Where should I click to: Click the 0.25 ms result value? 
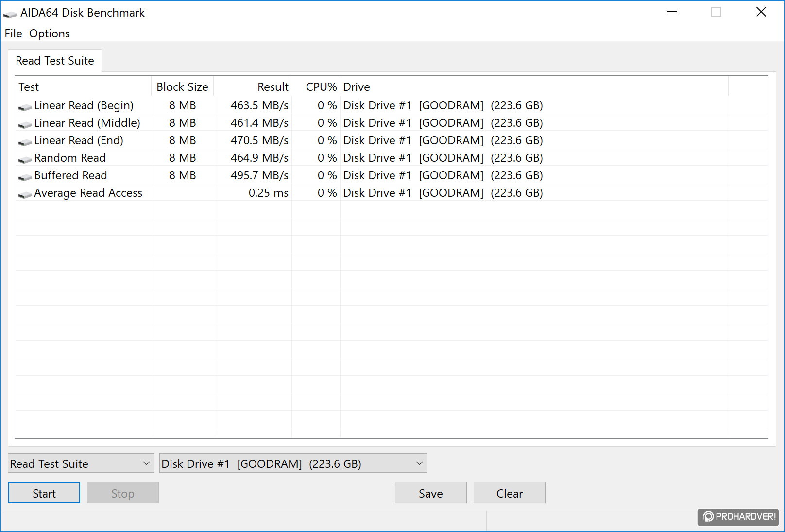point(269,193)
